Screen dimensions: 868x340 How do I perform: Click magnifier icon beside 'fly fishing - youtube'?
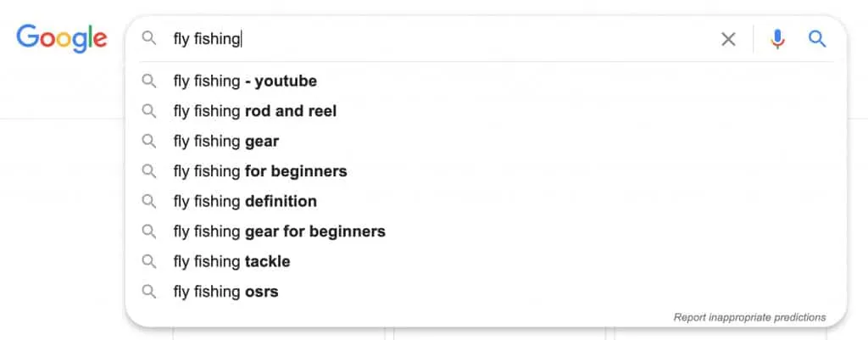149,81
